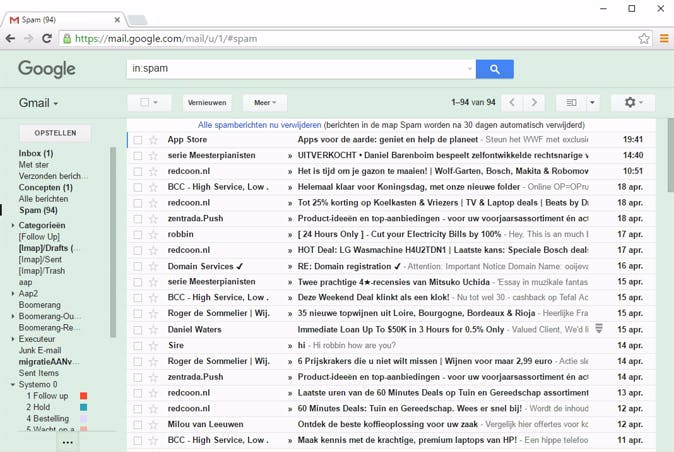The image size is (674, 452).
Task: Click the browser address bar URL
Action: (166, 39)
